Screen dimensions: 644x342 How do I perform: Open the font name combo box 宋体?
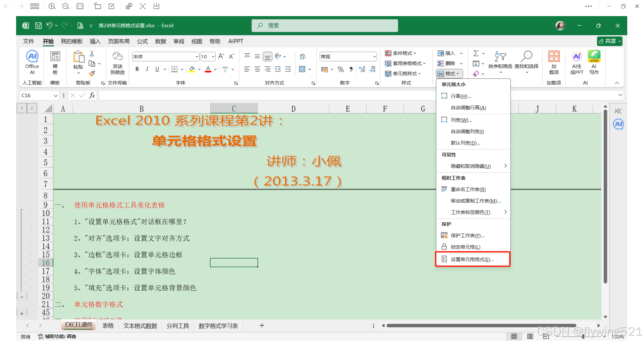tap(166, 57)
